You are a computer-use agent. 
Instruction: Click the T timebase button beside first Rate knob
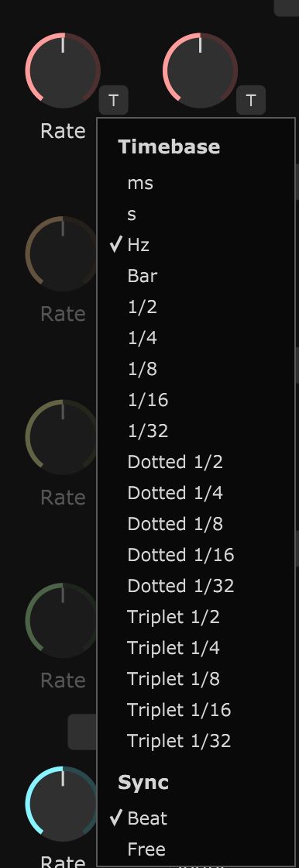point(114,100)
